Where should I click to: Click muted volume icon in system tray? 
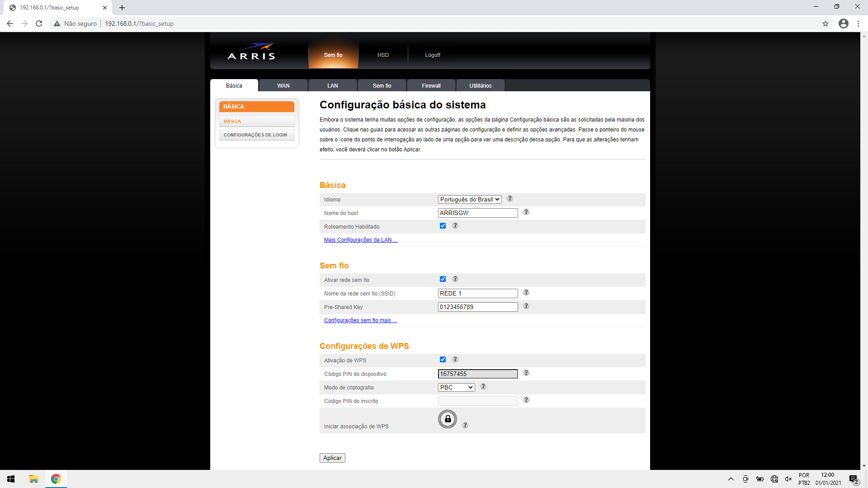788,479
